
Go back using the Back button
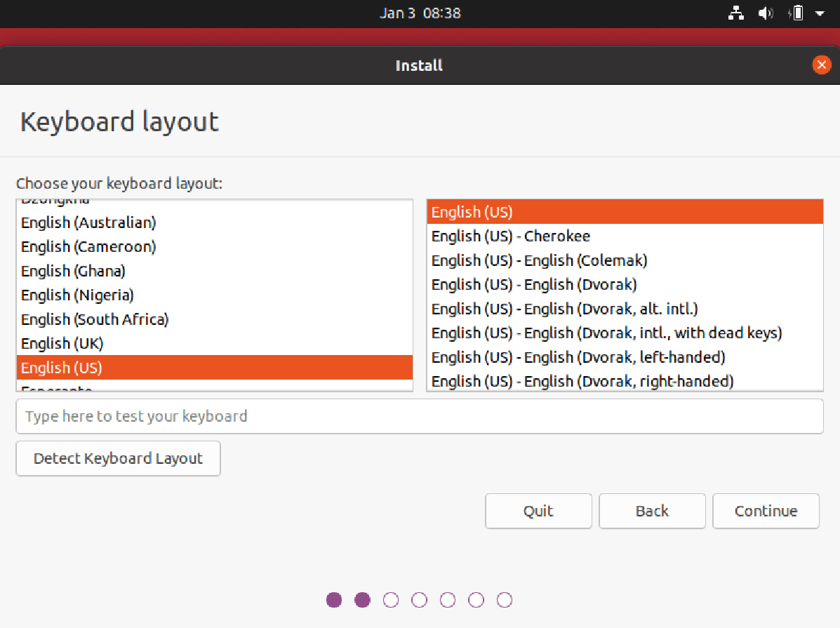pyautogui.click(x=652, y=511)
